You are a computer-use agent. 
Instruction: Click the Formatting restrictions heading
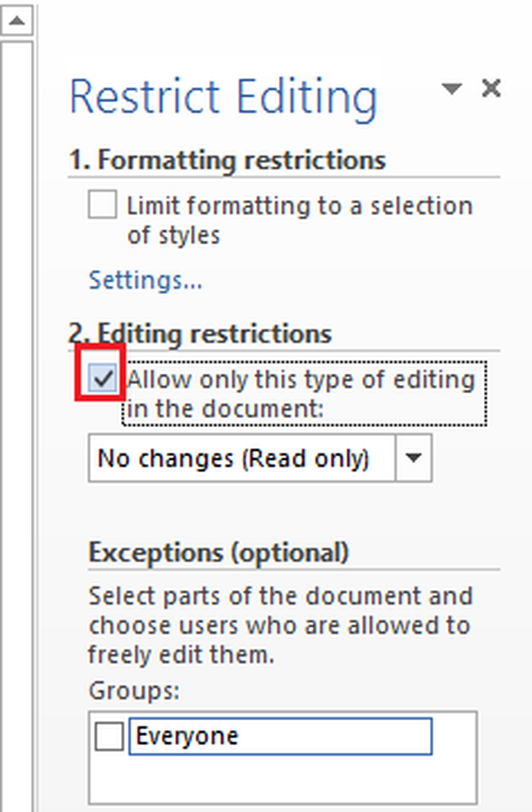coord(226,161)
